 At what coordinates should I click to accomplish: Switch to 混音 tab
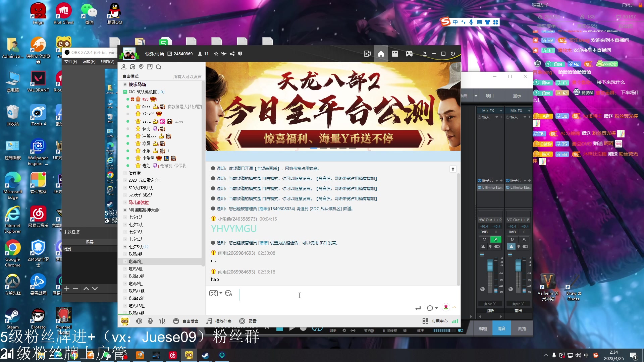click(x=501, y=328)
